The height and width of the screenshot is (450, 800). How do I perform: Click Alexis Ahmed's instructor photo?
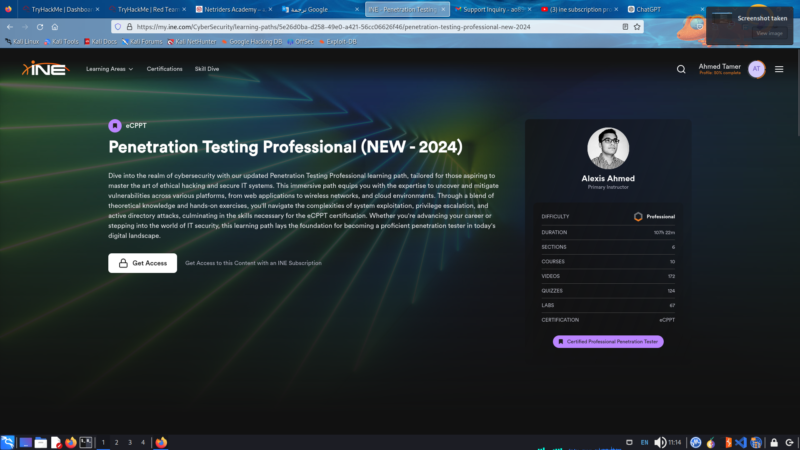[x=608, y=148]
